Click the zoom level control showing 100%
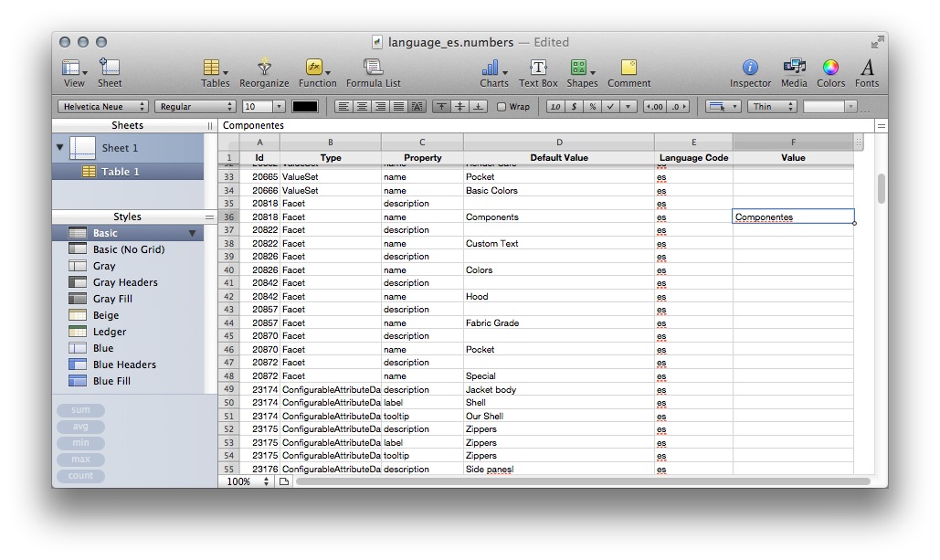The height and width of the screenshot is (560, 940). 245,480
